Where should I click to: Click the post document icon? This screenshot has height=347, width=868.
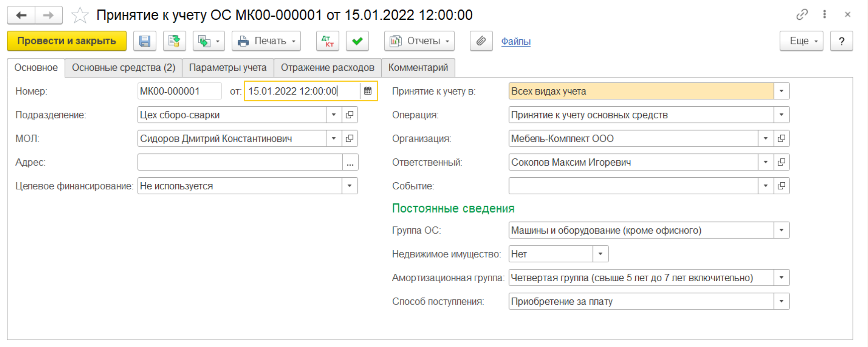click(x=174, y=41)
